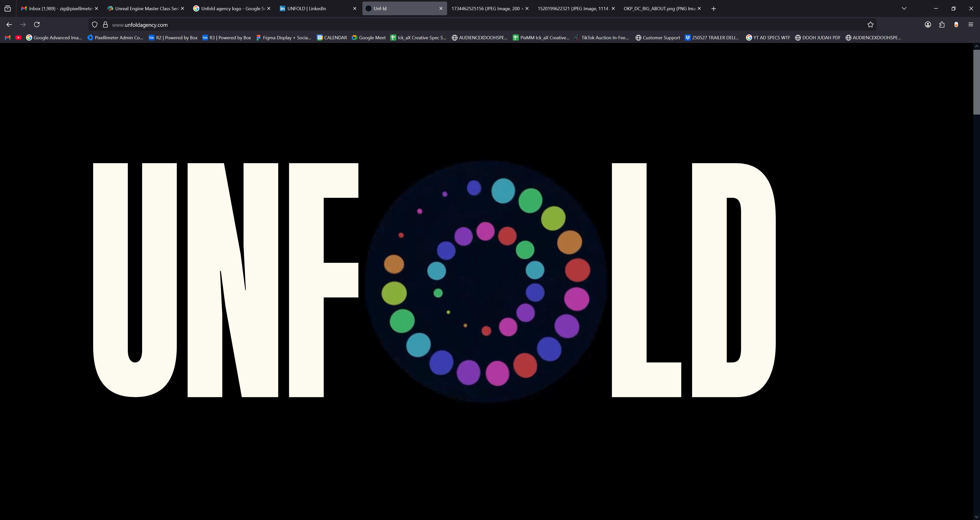This screenshot has height=520, width=980.
Task: Open the Extensions puzzle icon
Action: tap(942, 25)
